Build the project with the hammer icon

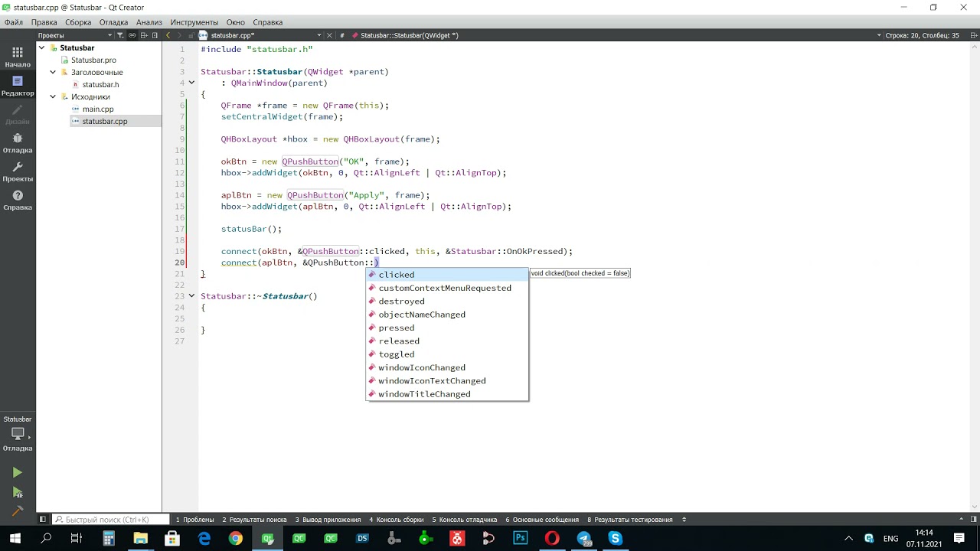point(17,510)
